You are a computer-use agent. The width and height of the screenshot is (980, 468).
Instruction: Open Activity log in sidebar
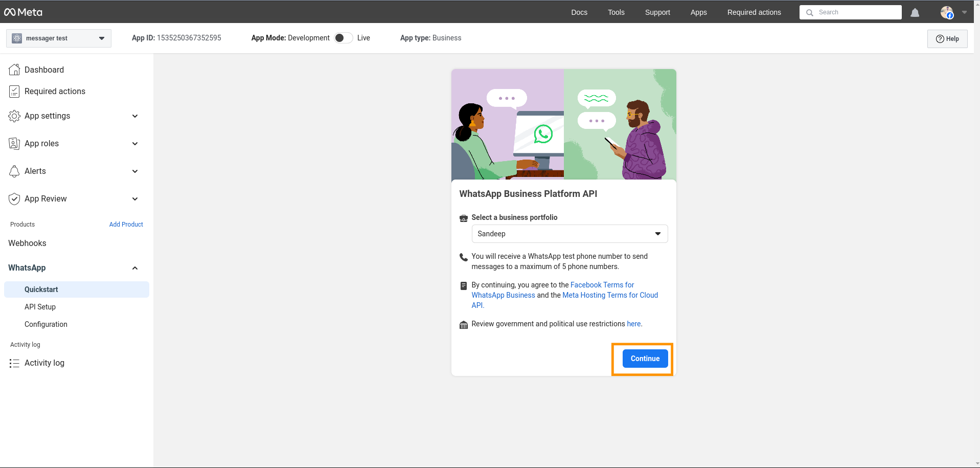pos(44,363)
